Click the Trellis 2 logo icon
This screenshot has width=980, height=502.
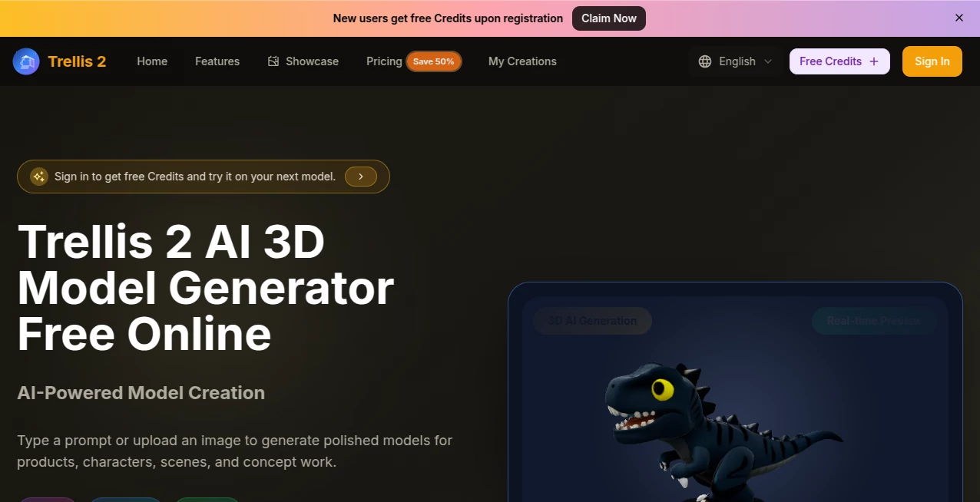[26, 61]
